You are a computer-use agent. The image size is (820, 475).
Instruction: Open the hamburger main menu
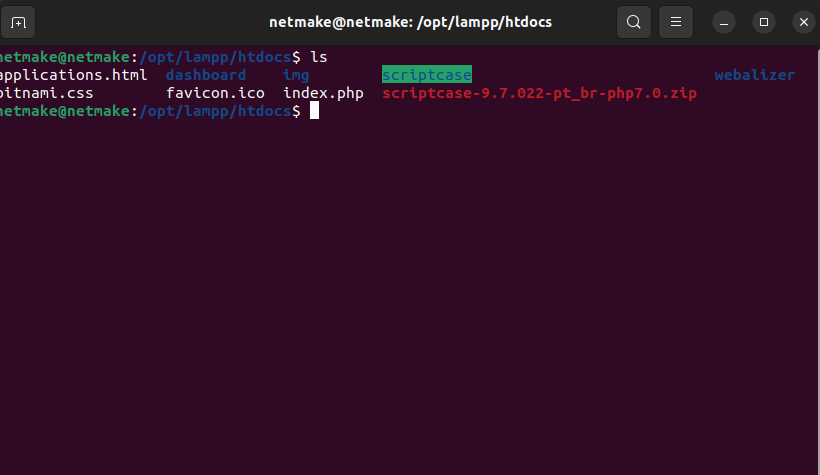pyautogui.click(x=676, y=22)
